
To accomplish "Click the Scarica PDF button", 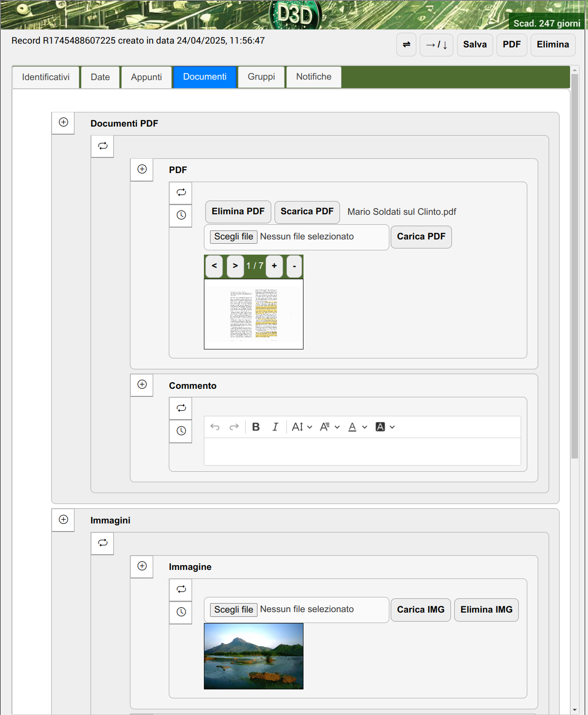I will click(x=307, y=211).
